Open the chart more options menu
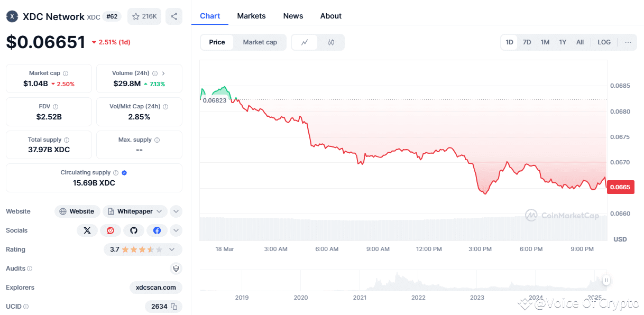644x315 pixels. (628, 42)
